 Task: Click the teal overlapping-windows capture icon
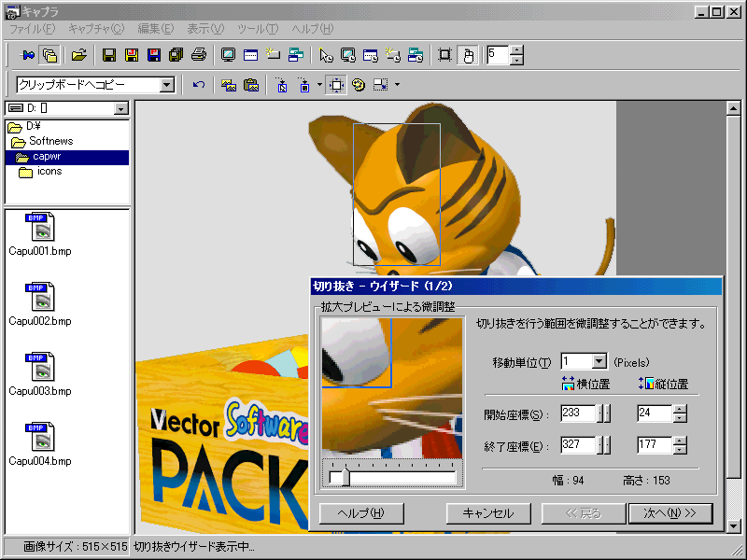(295, 55)
